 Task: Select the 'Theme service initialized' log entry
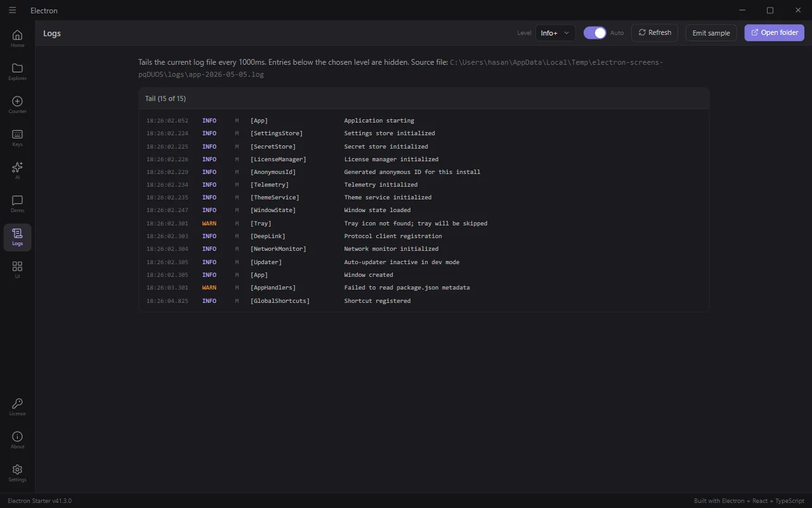(x=388, y=197)
